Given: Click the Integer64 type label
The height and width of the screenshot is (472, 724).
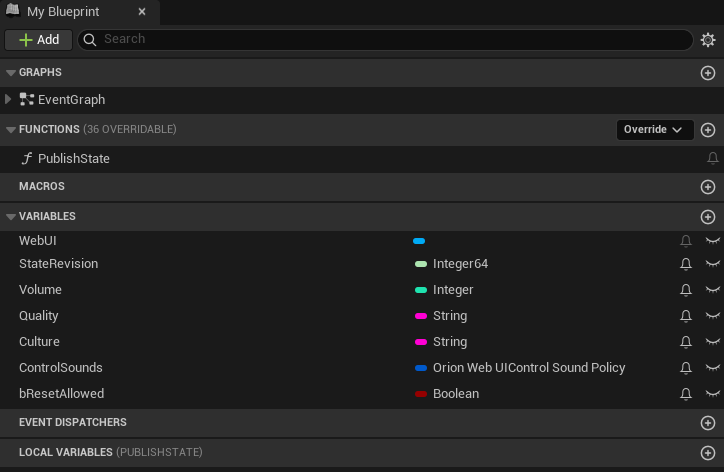Looking at the screenshot, I should click(460, 264).
